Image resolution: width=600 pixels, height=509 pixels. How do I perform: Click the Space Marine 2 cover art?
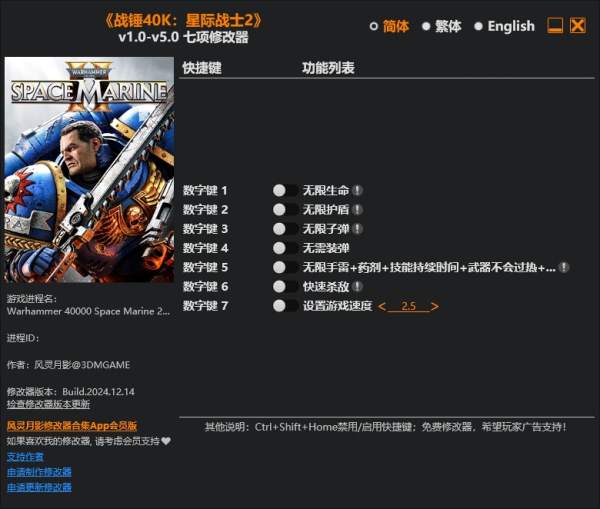(87, 170)
